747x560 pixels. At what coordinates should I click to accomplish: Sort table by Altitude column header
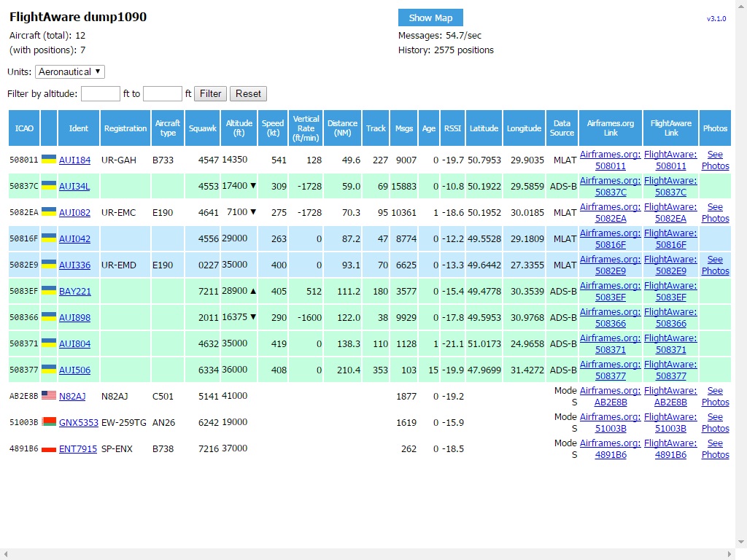239,128
